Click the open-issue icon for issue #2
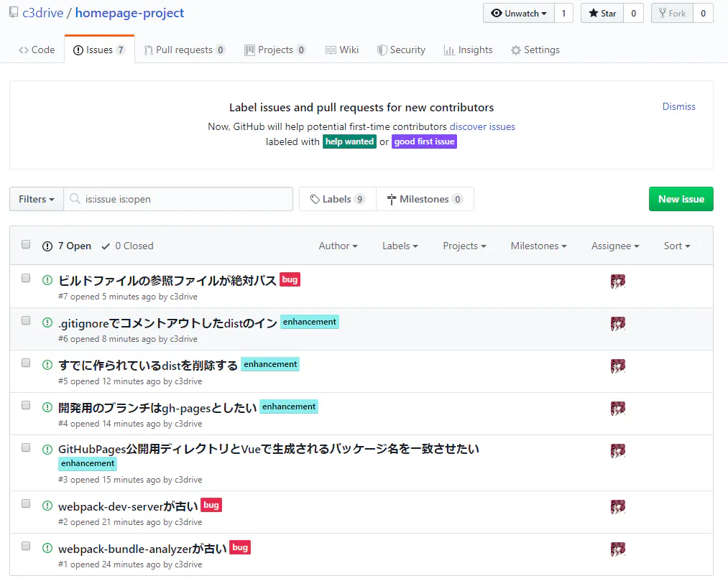This screenshot has height=581, width=728. click(47, 506)
